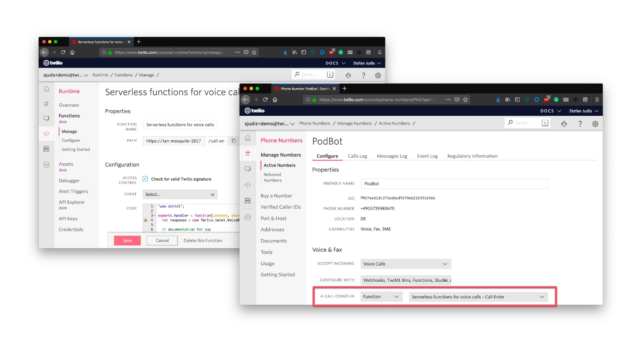This screenshot has height=359, width=644.
Task: Open the Programmable SMS chat icon in PodBot sidebar
Action: (x=247, y=169)
